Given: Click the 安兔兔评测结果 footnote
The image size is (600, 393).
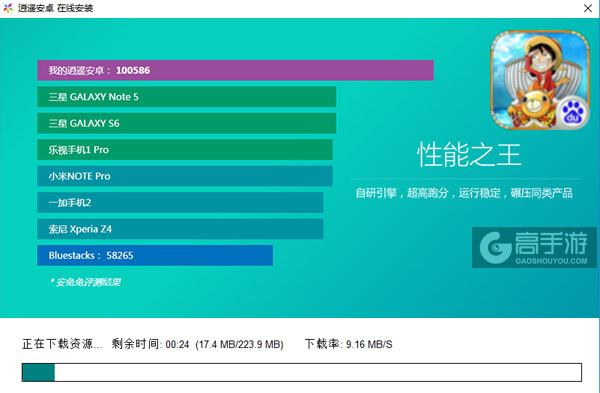Looking at the screenshot, I should (x=85, y=282).
